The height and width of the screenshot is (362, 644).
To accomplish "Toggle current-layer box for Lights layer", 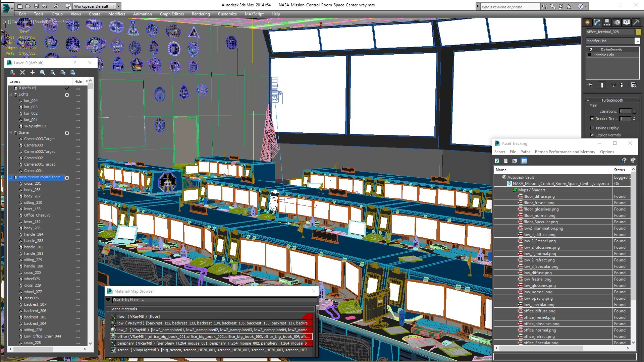I will [x=67, y=95].
